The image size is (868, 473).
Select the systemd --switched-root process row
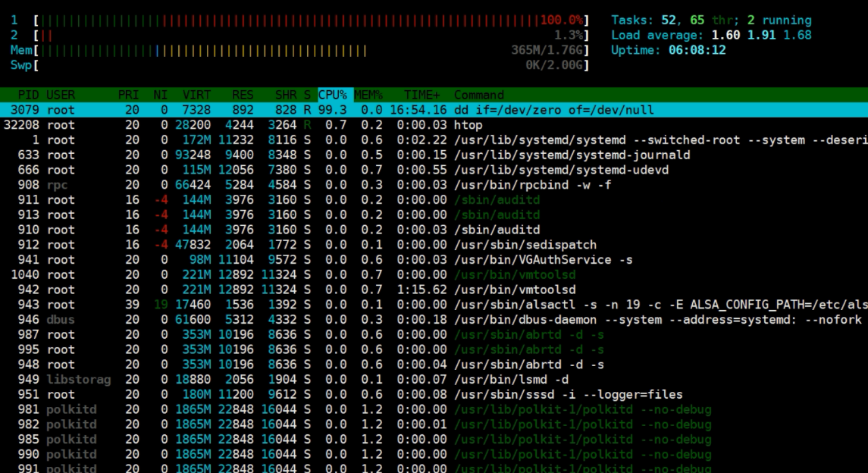pyautogui.click(x=434, y=140)
